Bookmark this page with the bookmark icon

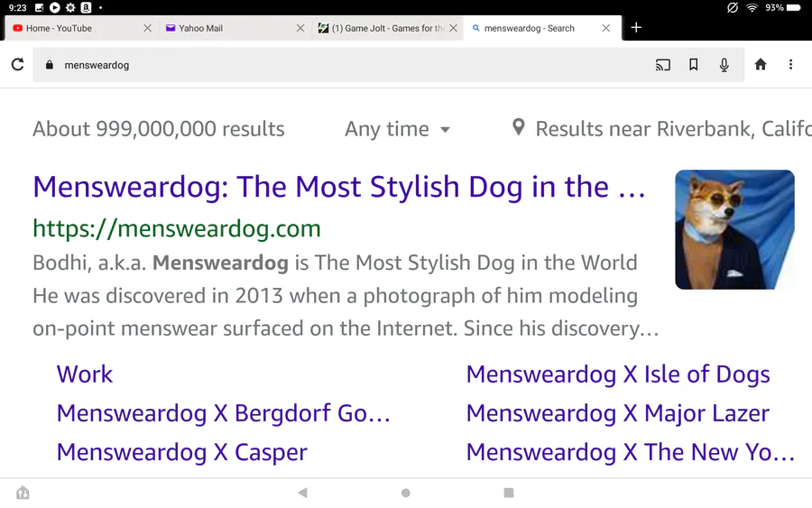694,65
